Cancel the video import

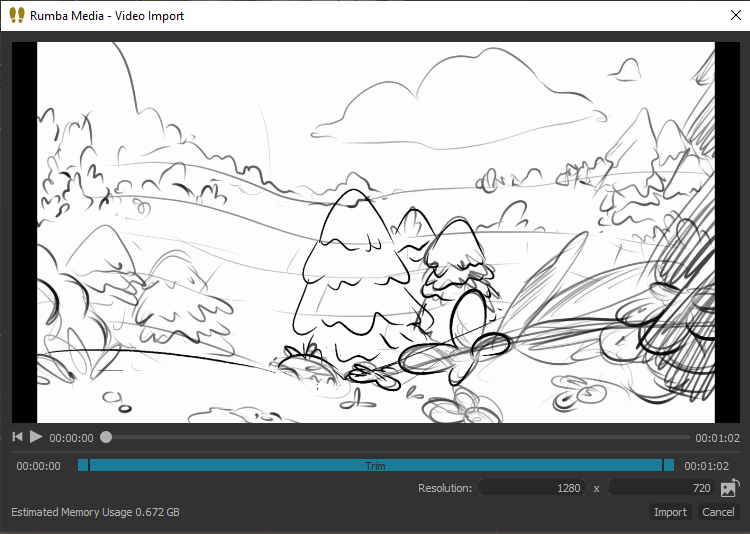coord(718,512)
